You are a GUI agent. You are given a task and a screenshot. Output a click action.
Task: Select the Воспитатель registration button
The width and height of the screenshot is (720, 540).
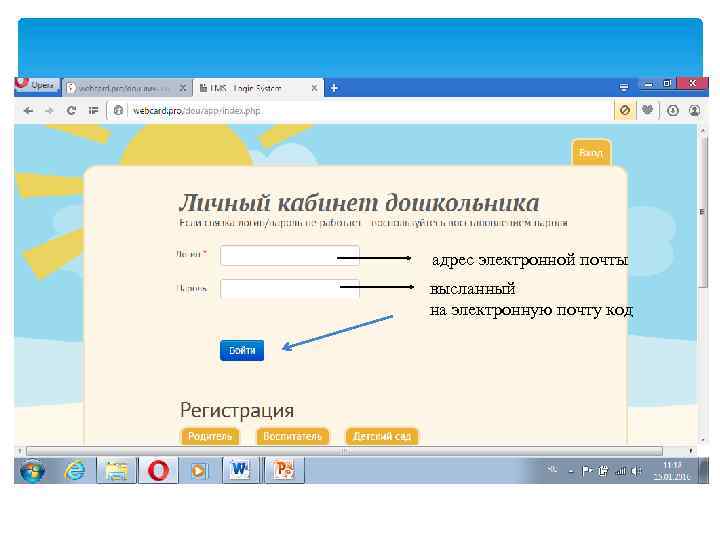292,436
